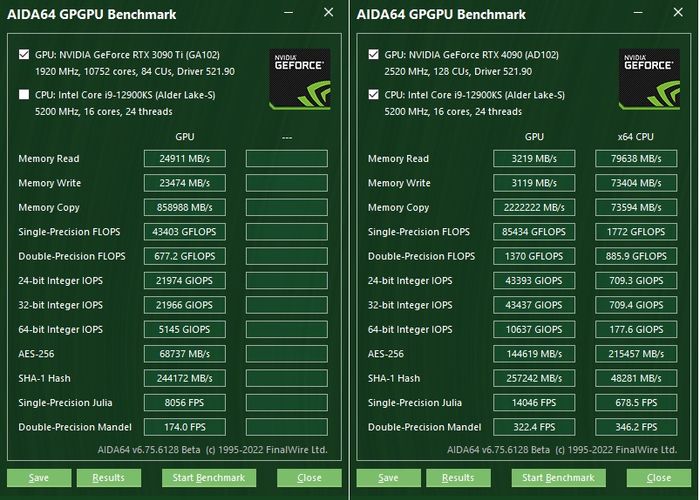700x500 pixels.
Task: Open Results in the RTX 3090 Ti window
Action: point(108,478)
